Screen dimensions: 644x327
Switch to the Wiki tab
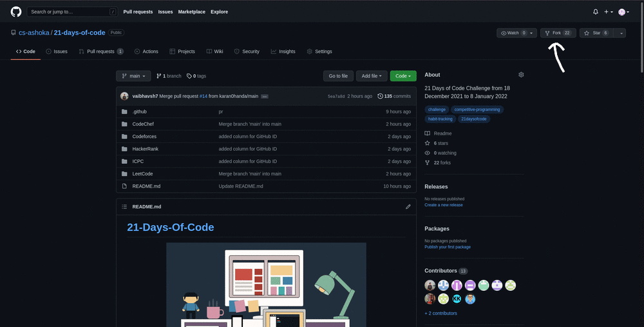215,52
